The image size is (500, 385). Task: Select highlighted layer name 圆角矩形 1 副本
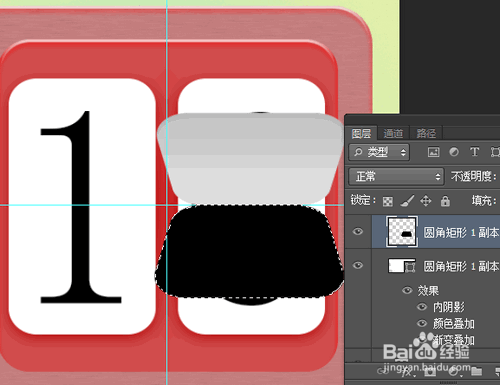461,232
